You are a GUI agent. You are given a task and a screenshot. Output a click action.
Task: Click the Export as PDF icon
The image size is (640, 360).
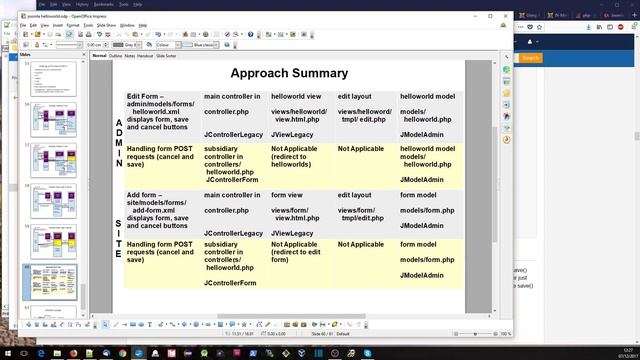point(80,35)
